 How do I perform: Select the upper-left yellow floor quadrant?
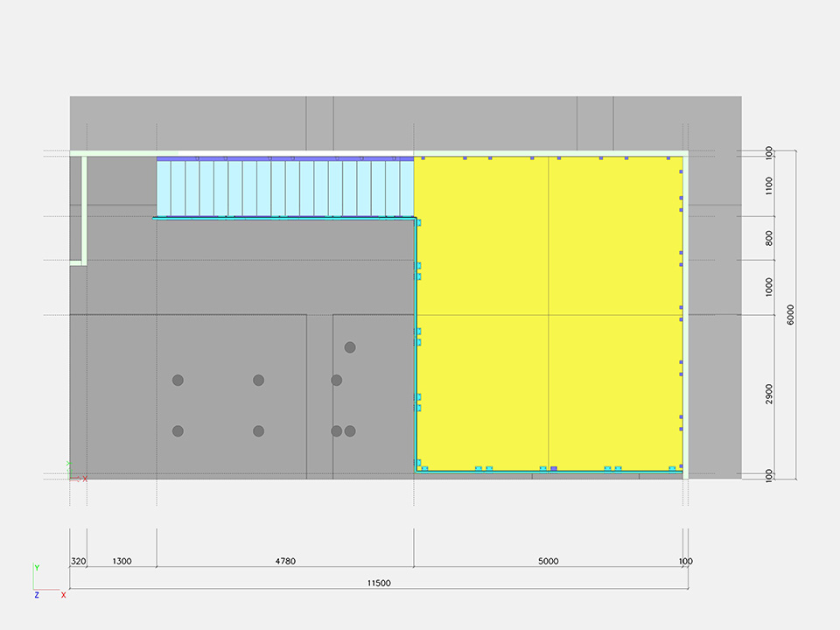pyautogui.click(x=481, y=236)
